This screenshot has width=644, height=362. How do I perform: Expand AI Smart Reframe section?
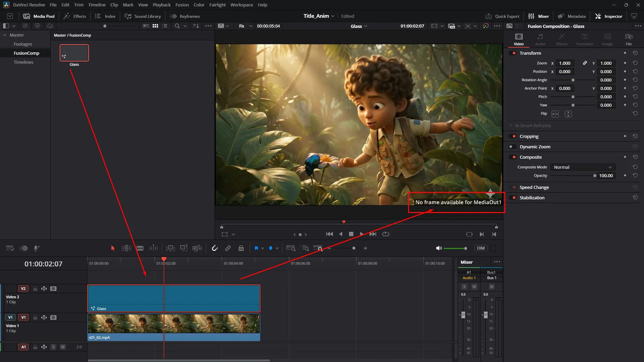click(x=511, y=125)
